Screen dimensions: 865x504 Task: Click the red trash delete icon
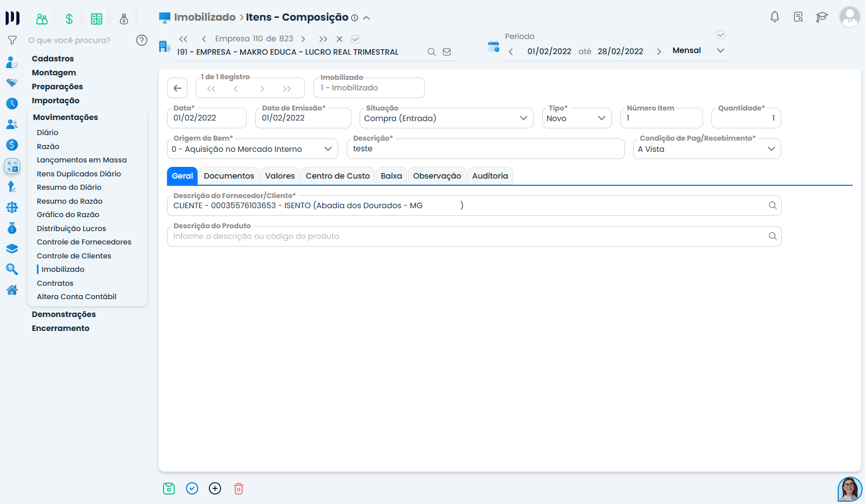click(x=238, y=488)
